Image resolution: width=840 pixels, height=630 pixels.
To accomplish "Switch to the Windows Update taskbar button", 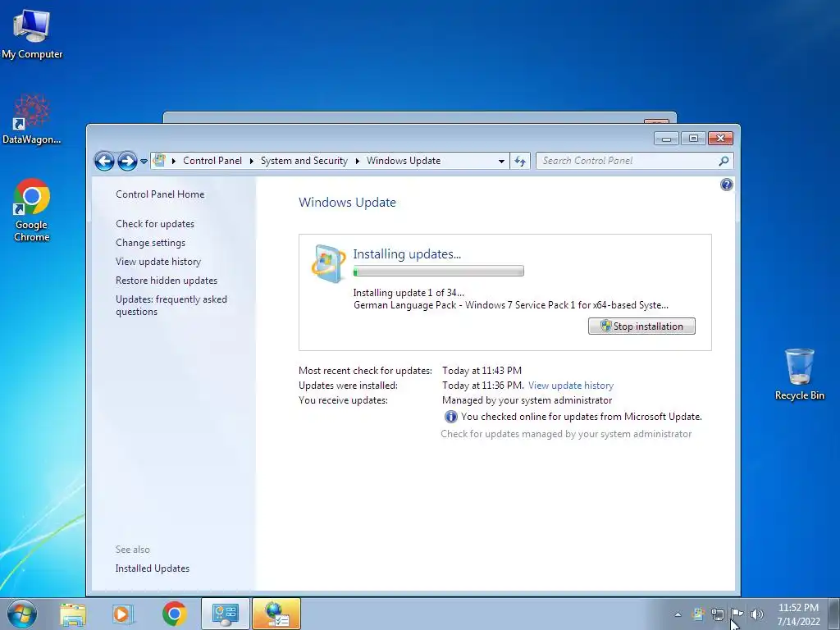I will click(x=276, y=614).
